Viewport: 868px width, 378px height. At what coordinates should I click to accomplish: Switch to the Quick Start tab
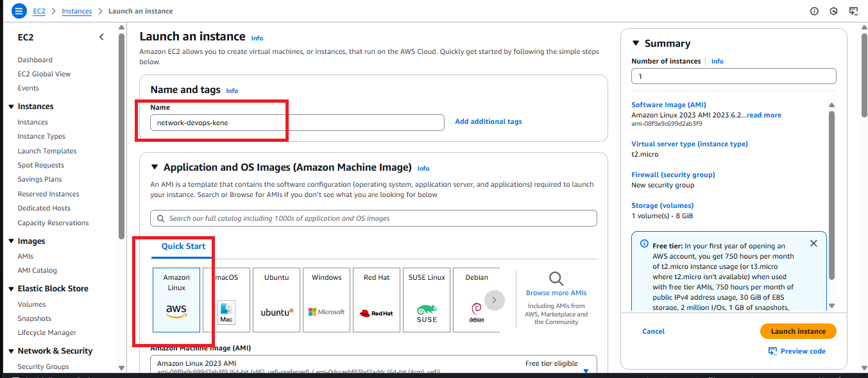(183, 246)
